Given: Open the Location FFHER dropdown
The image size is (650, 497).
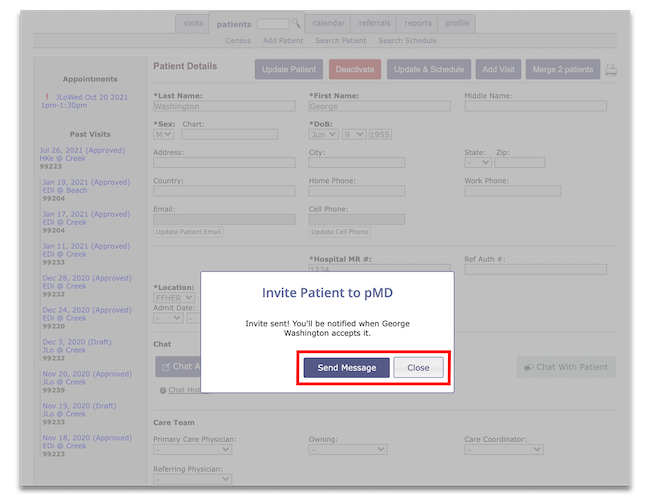Looking at the screenshot, I should pyautogui.click(x=174, y=298).
